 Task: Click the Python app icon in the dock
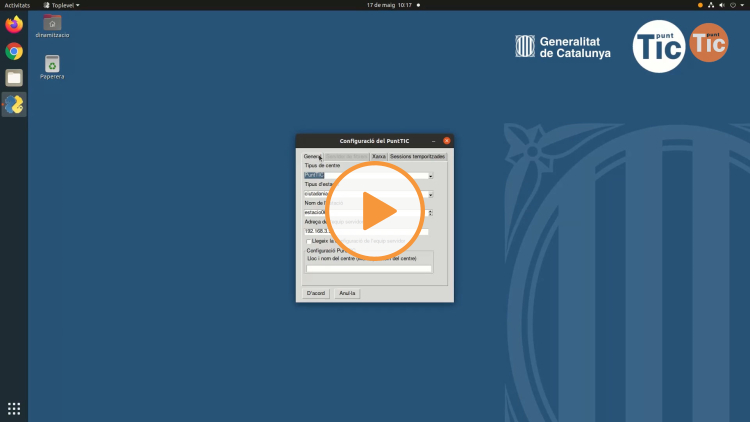click(14, 104)
